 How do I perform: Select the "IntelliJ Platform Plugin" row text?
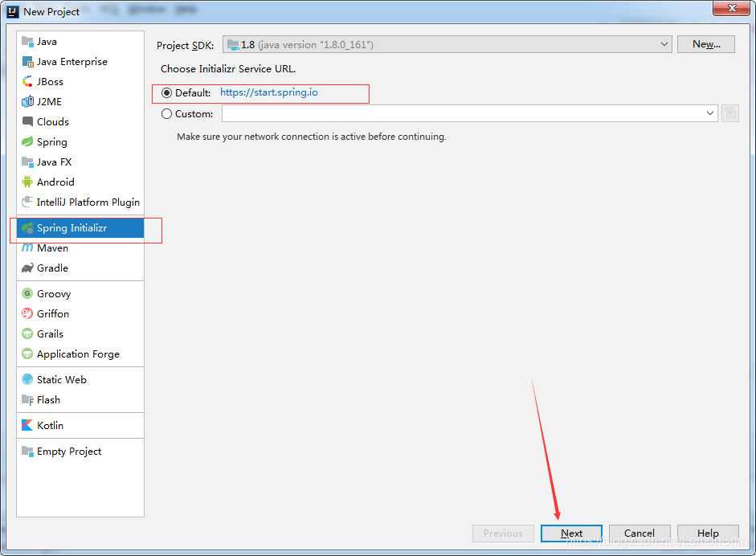click(88, 202)
